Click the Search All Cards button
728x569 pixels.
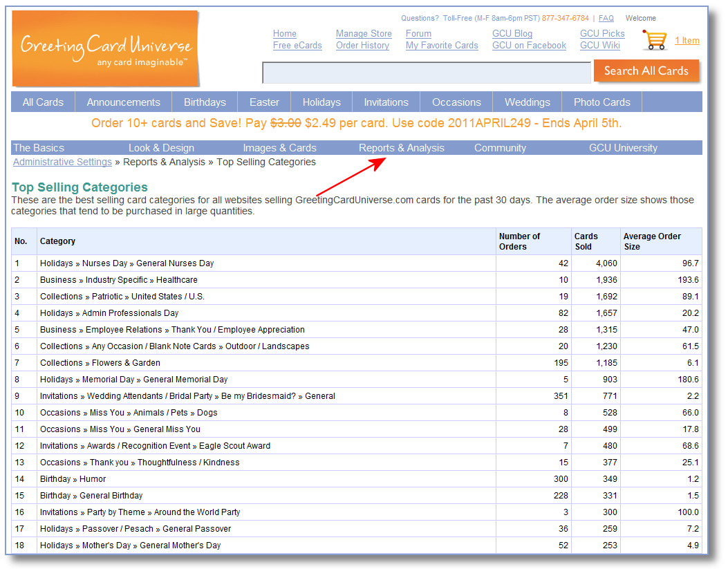pos(646,71)
